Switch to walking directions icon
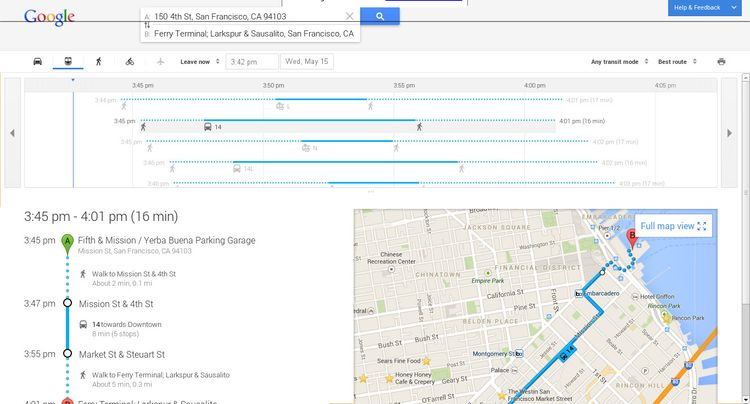 click(x=99, y=62)
